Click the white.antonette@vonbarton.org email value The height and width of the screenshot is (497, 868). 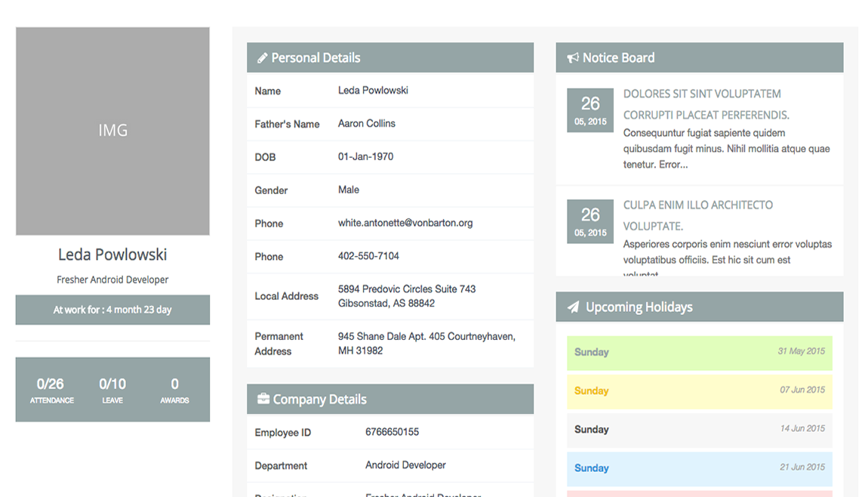click(x=405, y=223)
